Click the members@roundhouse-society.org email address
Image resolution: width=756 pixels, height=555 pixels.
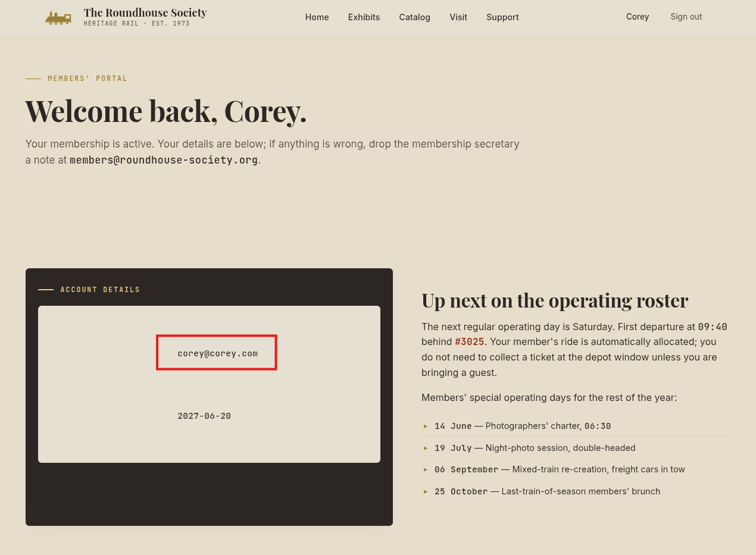164,160
